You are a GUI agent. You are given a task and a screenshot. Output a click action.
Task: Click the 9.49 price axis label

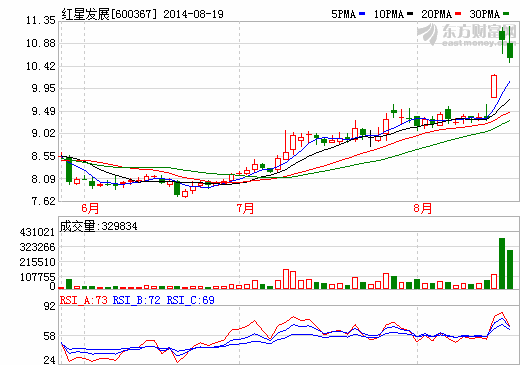click(x=43, y=111)
